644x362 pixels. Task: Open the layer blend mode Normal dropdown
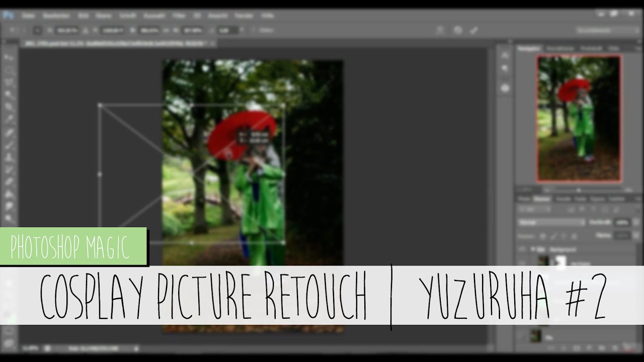(551, 222)
